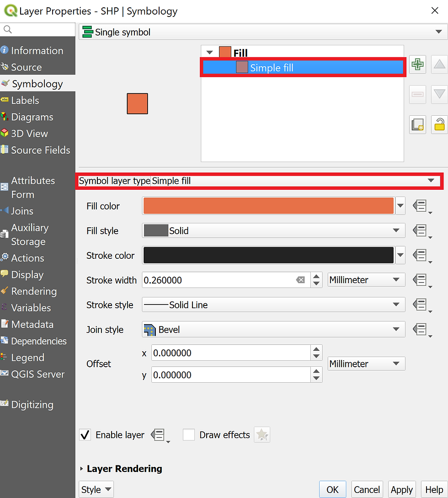The width and height of the screenshot is (448, 498).
Task: Open the Legend tab
Action: point(37,357)
